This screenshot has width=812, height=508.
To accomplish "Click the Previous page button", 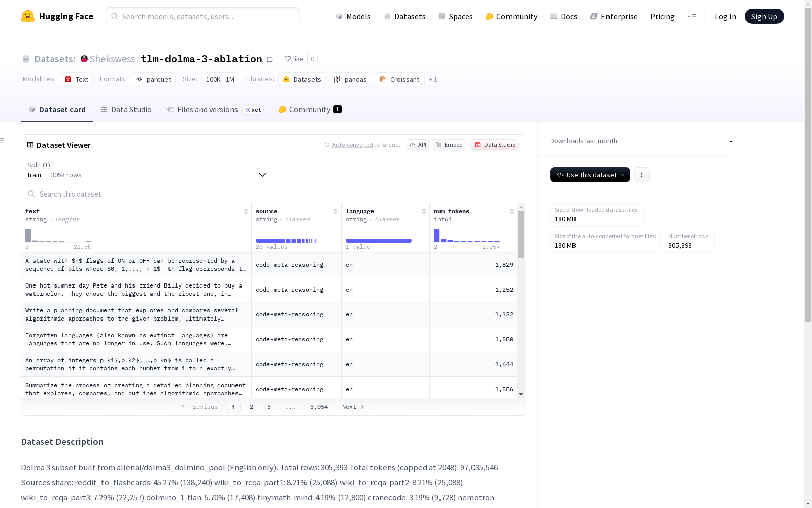I will point(199,407).
